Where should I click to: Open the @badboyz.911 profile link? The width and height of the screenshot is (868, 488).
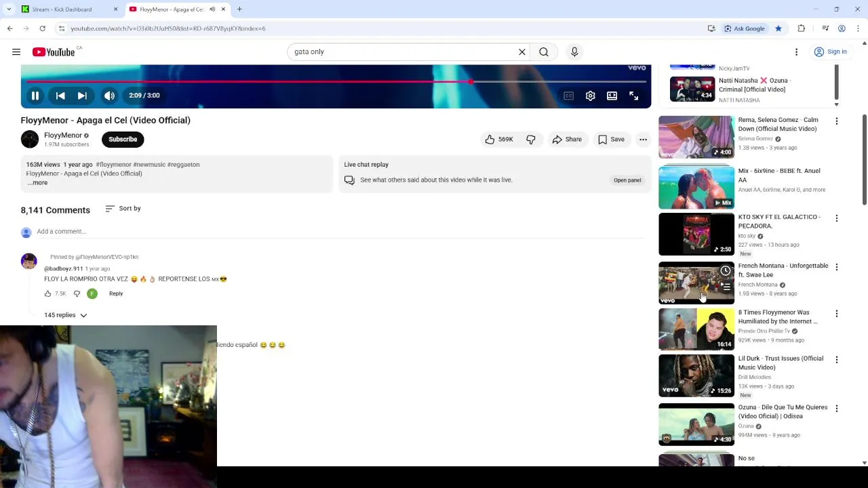[63, 268]
